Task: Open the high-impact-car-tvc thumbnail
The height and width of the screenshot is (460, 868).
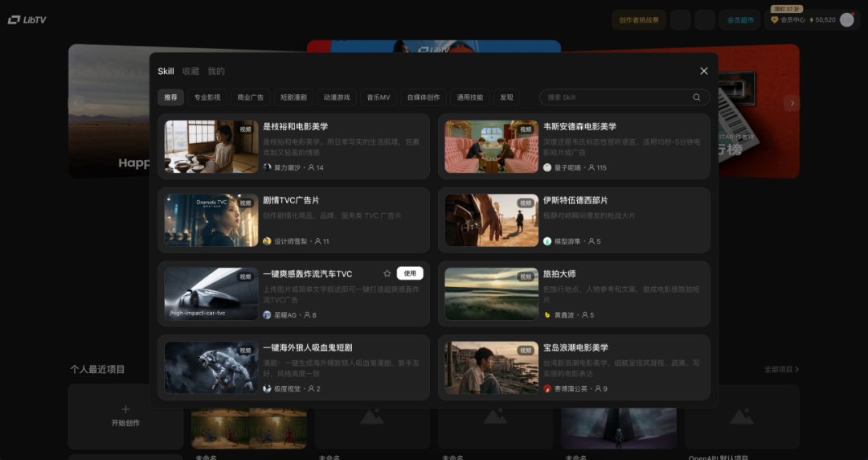Action: click(211, 294)
